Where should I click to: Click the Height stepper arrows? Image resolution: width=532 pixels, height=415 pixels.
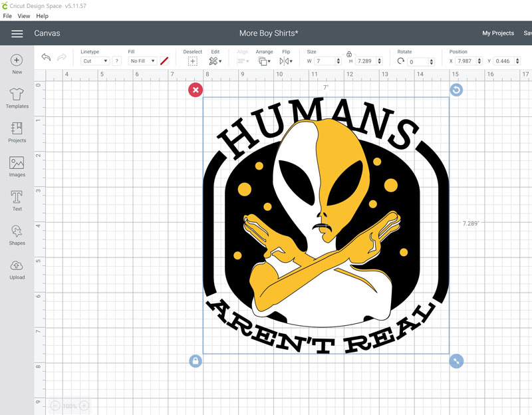click(x=379, y=61)
